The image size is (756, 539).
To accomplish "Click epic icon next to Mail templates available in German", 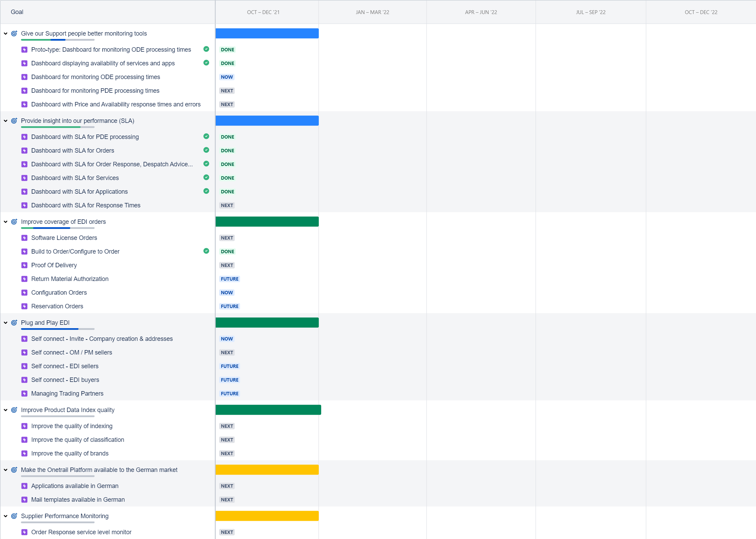I will (24, 500).
